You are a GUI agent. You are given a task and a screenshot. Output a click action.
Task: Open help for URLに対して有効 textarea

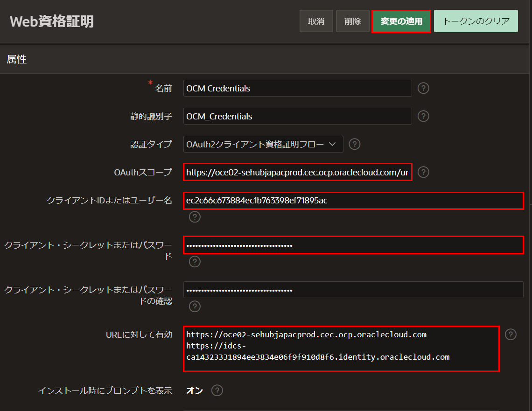510,334
